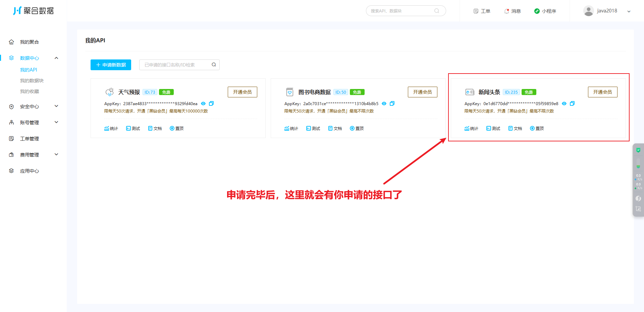The width and height of the screenshot is (644, 312).
Task: Click the 数据中心 layers icon
Action: [11, 58]
